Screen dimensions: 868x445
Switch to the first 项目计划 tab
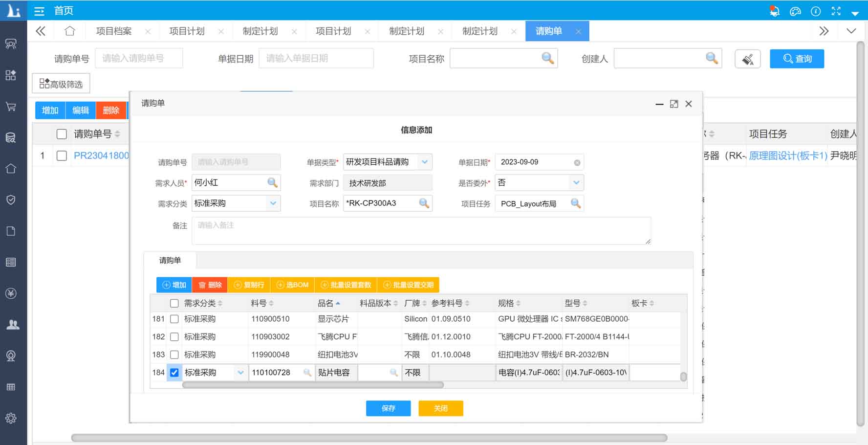(x=187, y=31)
